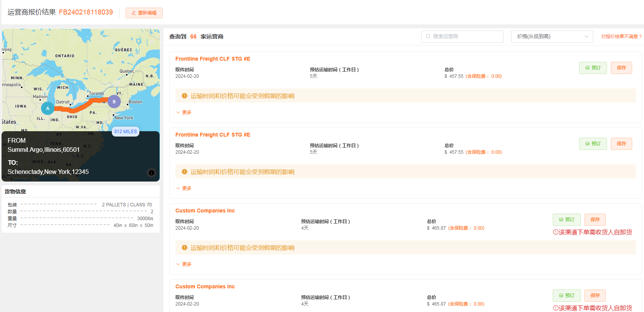Image resolution: width=644 pixels, height=312 pixels.
Task: Click the search magnifier icon
Action: tap(428, 37)
